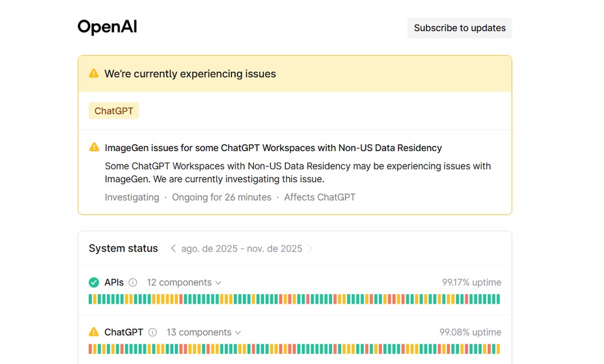Screen dimensions: 604x364
Task: Click the Subscribe to updates button
Action: (x=459, y=28)
